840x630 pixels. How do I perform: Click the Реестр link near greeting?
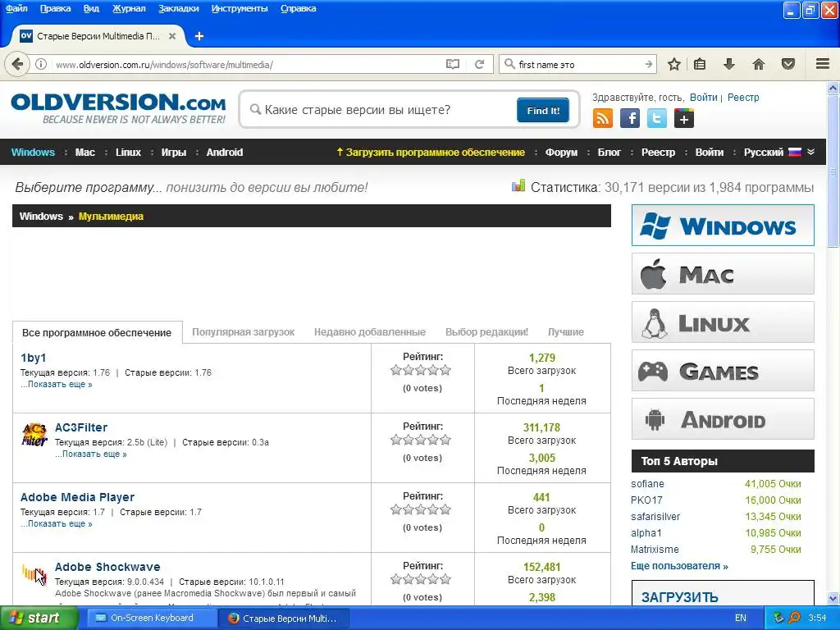pos(743,98)
